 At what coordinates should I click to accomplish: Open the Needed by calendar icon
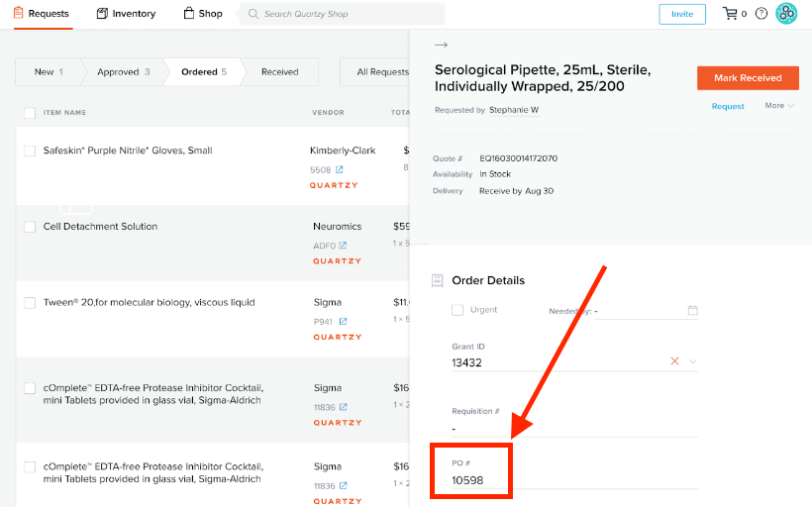click(692, 310)
